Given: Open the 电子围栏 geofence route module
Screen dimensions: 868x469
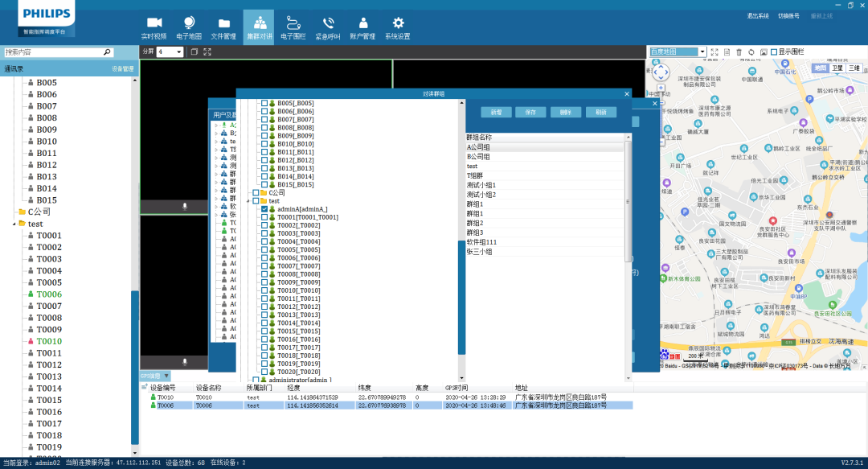Looking at the screenshot, I should 293,27.
